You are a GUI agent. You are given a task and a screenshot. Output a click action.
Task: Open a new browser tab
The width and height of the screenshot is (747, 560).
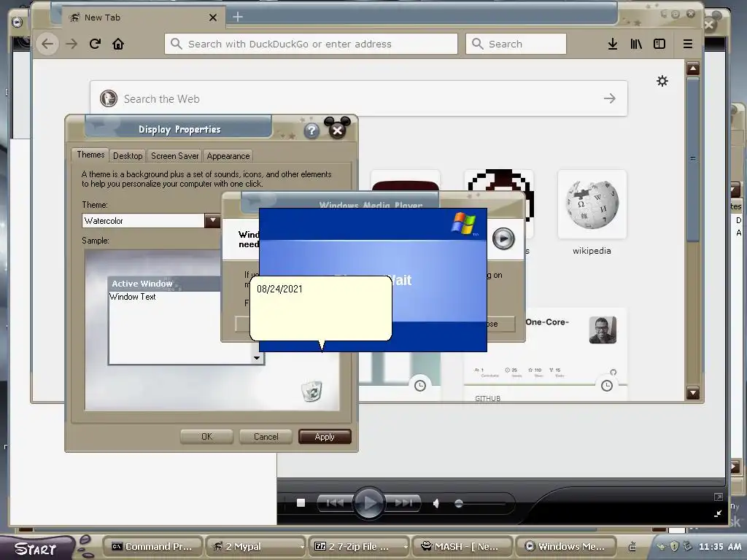pyautogui.click(x=238, y=17)
